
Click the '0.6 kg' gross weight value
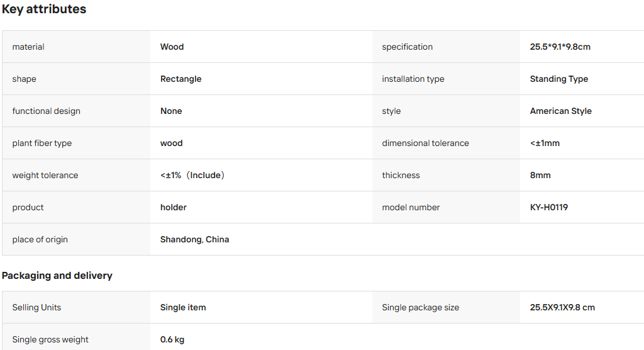pyautogui.click(x=172, y=340)
